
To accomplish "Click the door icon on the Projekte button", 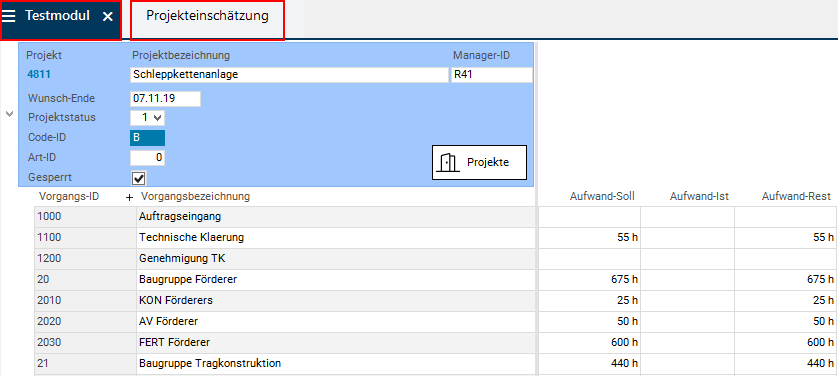I will point(448,162).
